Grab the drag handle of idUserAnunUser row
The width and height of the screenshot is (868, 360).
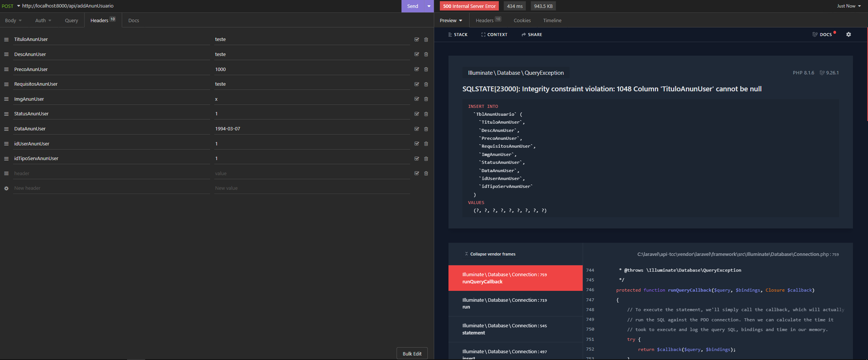point(6,144)
